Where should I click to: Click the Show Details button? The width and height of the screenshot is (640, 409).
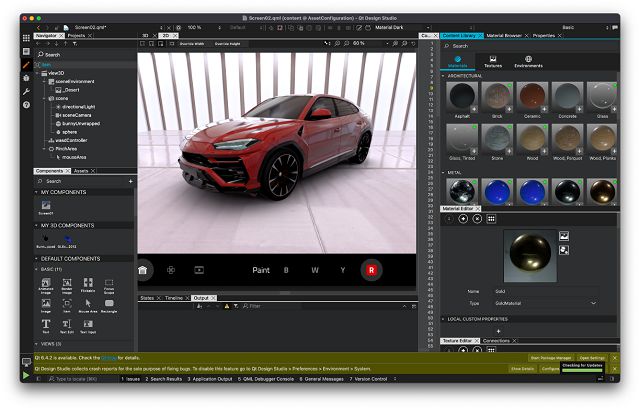522,368
